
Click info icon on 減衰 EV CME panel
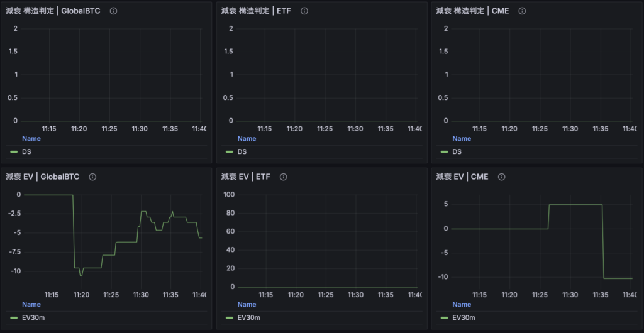[x=501, y=177]
